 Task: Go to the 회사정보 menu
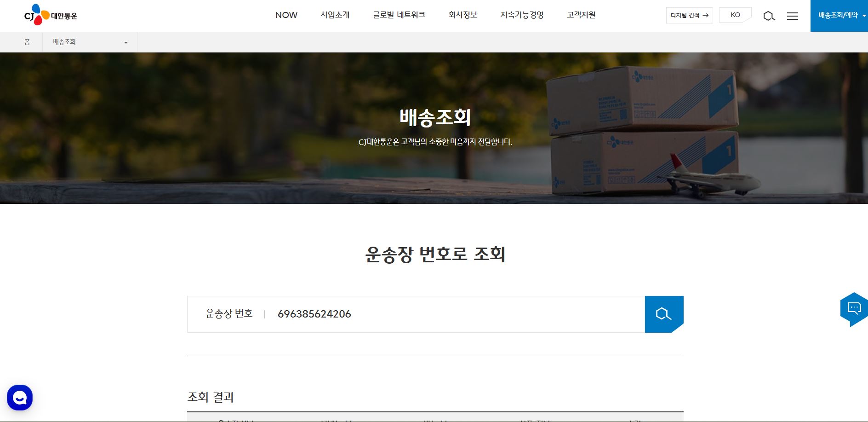(x=463, y=15)
